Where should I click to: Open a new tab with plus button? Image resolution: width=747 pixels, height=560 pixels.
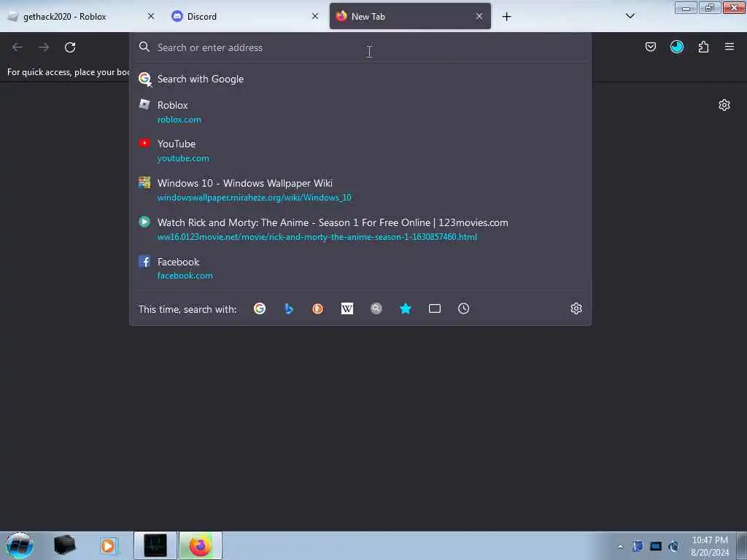506,17
